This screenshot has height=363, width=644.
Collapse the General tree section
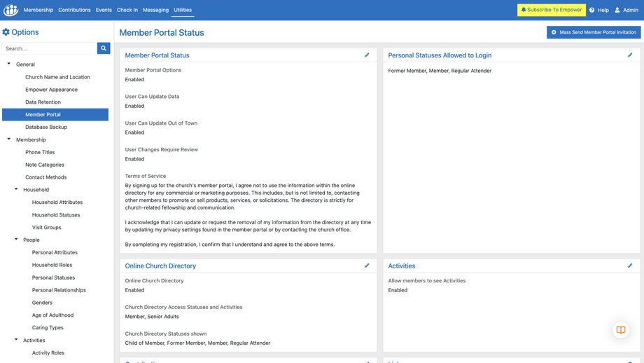tap(9, 64)
